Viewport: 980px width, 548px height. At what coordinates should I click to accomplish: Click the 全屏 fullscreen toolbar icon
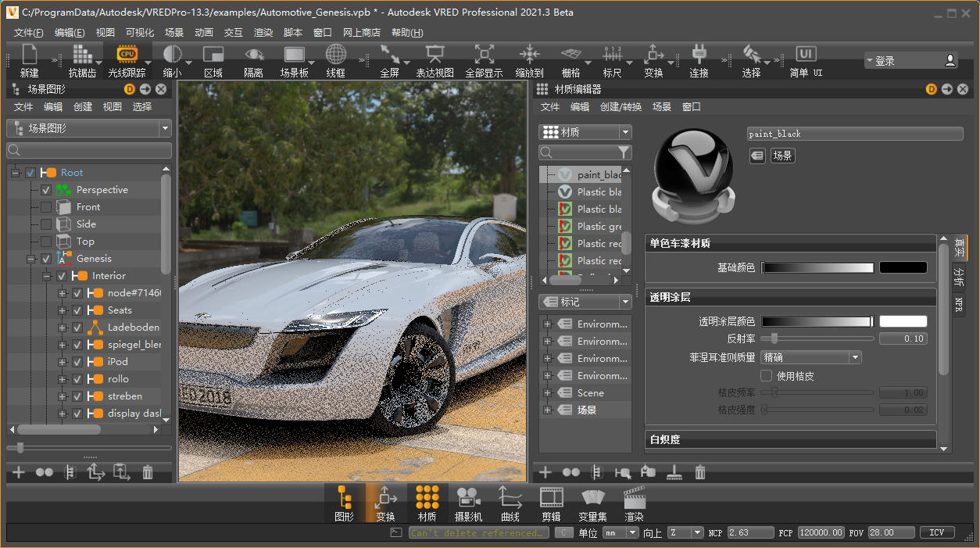[389, 55]
